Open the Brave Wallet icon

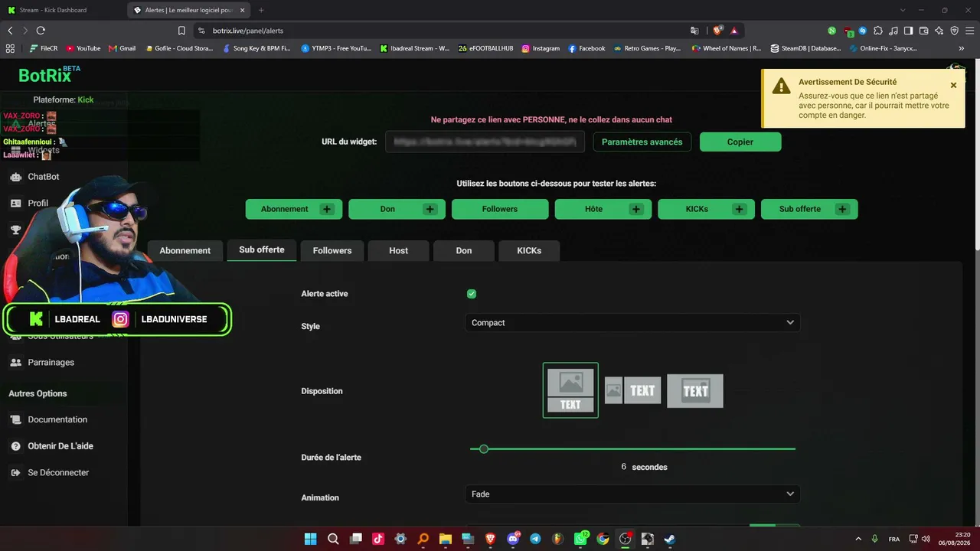click(x=924, y=31)
